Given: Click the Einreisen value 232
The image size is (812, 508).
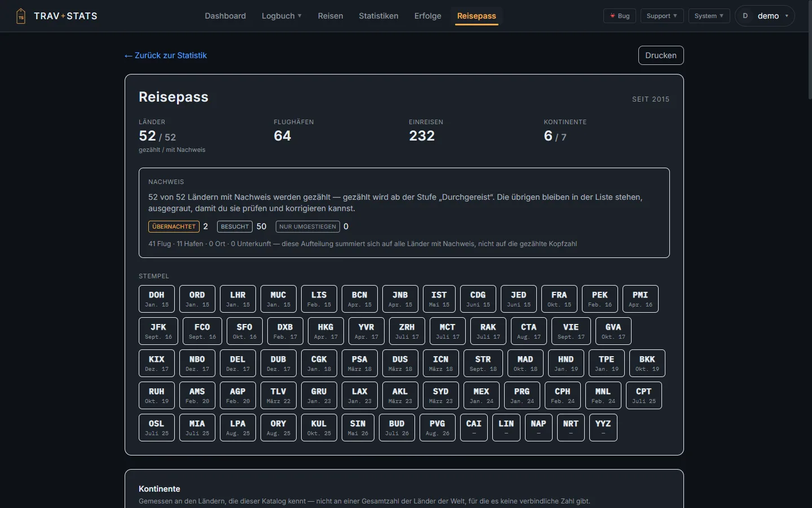Looking at the screenshot, I should pos(422,136).
